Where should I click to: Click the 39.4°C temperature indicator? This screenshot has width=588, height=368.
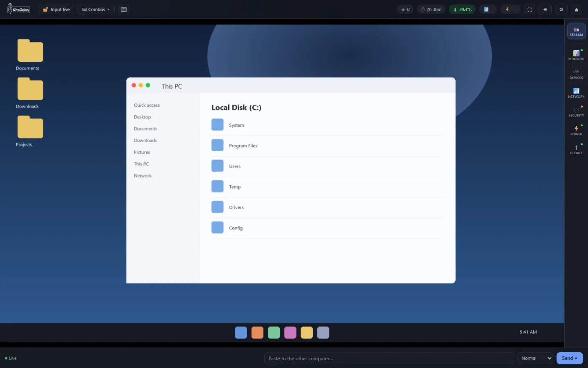(463, 9)
